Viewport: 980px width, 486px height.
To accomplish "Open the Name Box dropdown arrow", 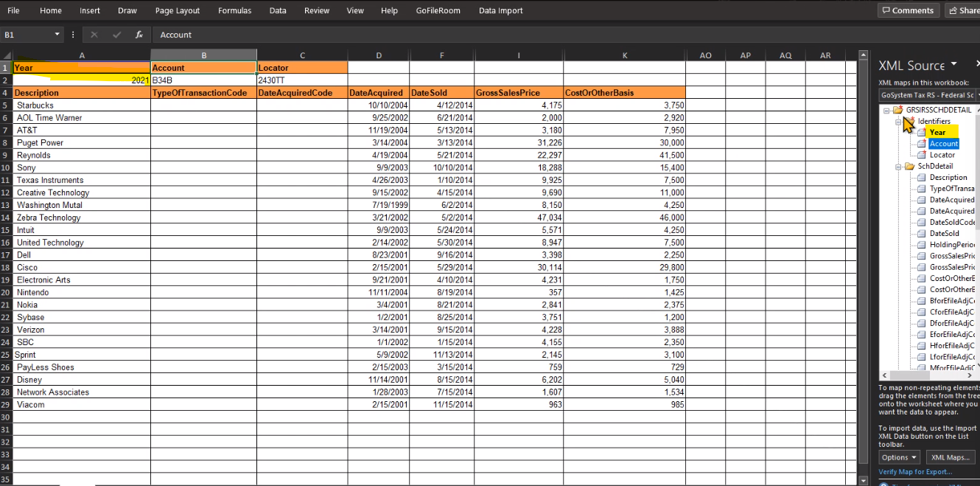I will pos(57,35).
